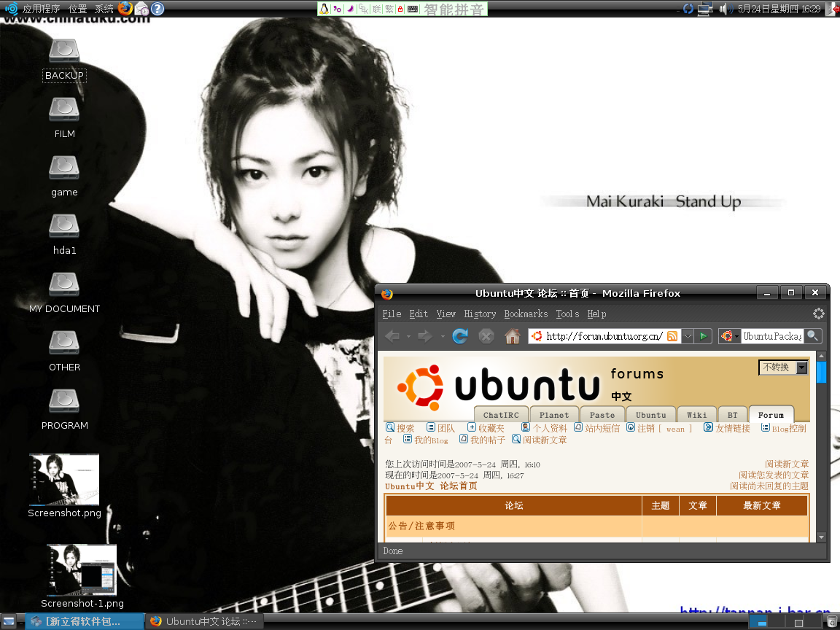Click the green Go arrow button
The image size is (840, 630).
(x=704, y=336)
